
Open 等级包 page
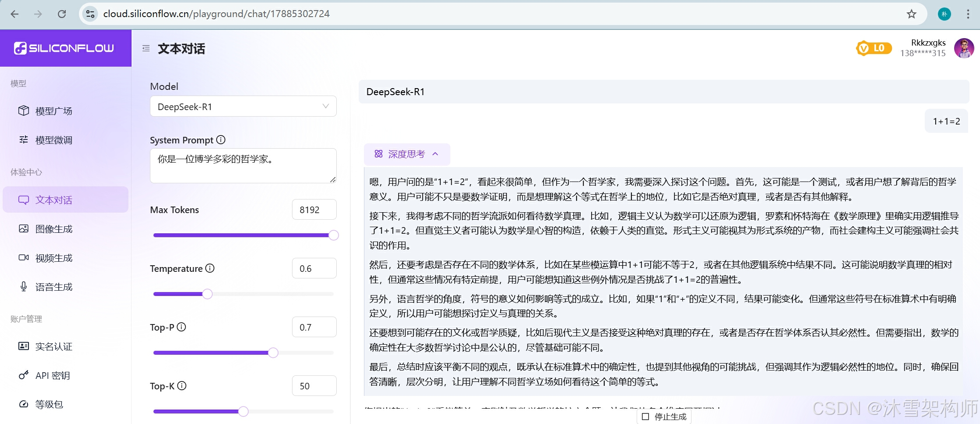pyautogui.click(x=66, y=404)
